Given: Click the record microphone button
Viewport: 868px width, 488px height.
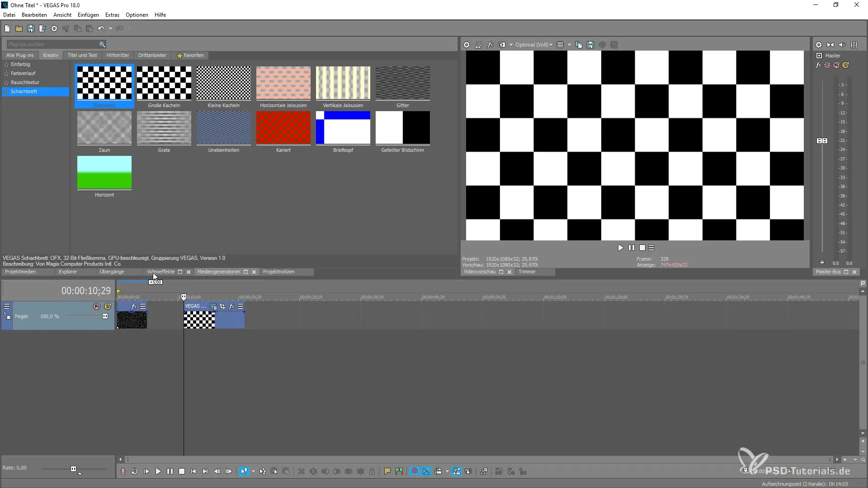Looking at the screenshot, I should [123, 471].
